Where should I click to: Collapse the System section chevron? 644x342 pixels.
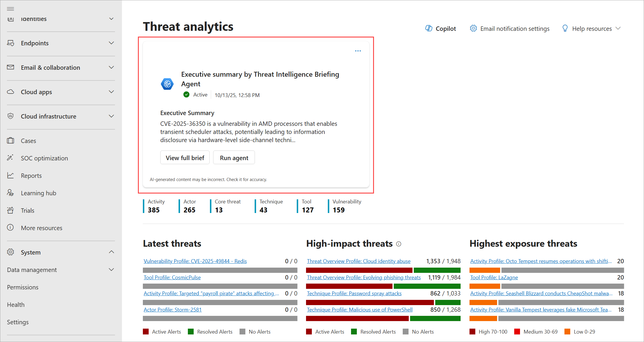click(111, 252)
